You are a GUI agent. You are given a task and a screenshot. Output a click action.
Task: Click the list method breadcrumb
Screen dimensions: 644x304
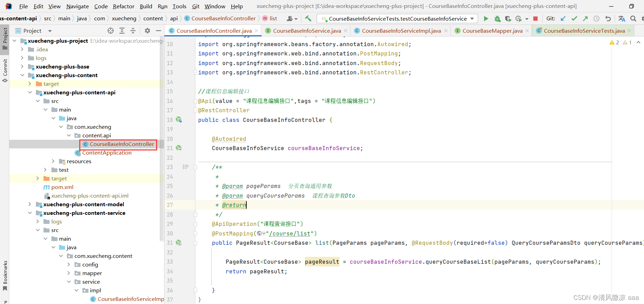270,19
